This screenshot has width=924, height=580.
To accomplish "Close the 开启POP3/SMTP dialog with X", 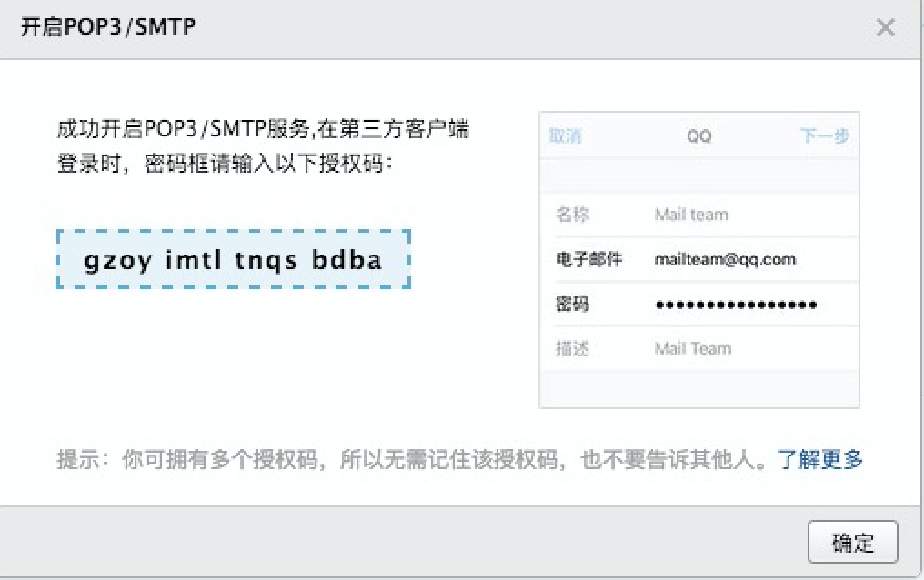I will pyautogui.click(x=885, y=27).
